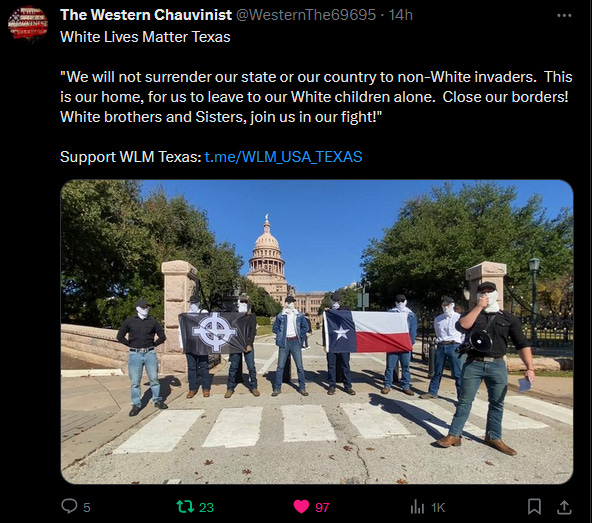The width and height of the screenshot is (592, 523).
Task: Click the like count showing 97
Action: [322, 508]
